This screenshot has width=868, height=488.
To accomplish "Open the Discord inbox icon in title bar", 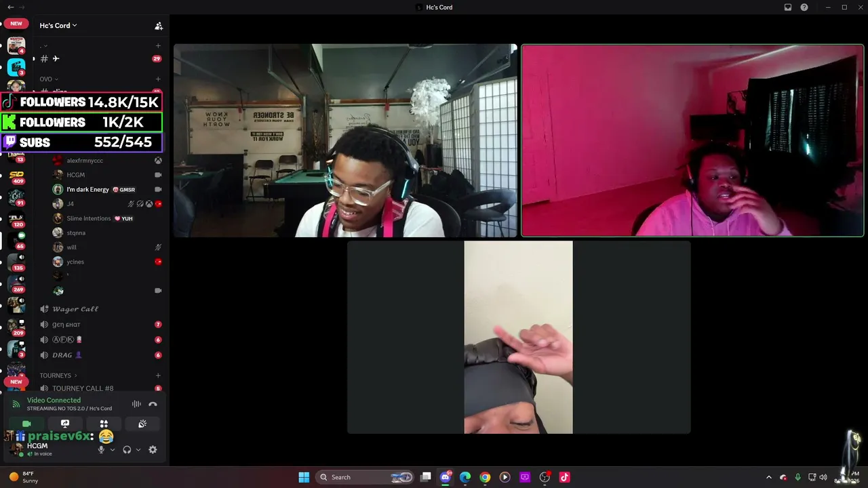I will coord(788,7).
